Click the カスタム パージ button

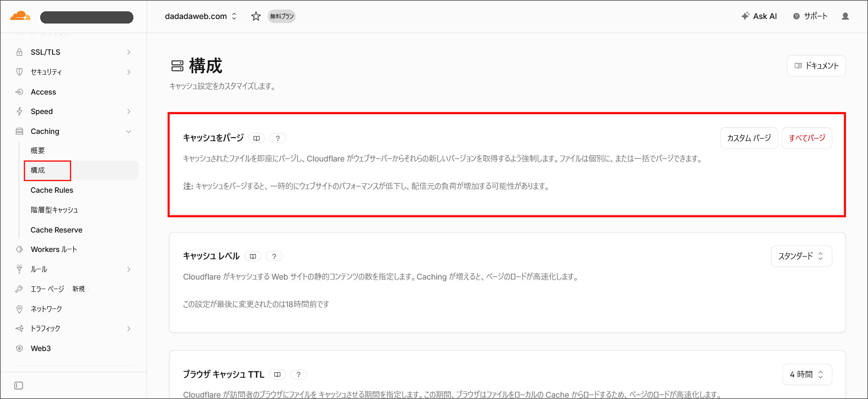point(749,138)
